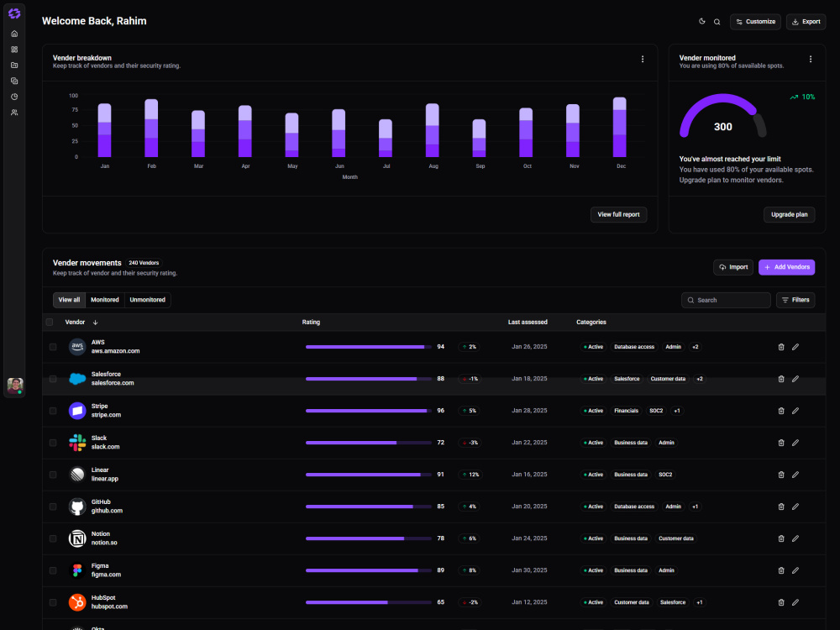840x630 pixels.
Task: Click Add Vendors button
Action: tap(786, 267)
